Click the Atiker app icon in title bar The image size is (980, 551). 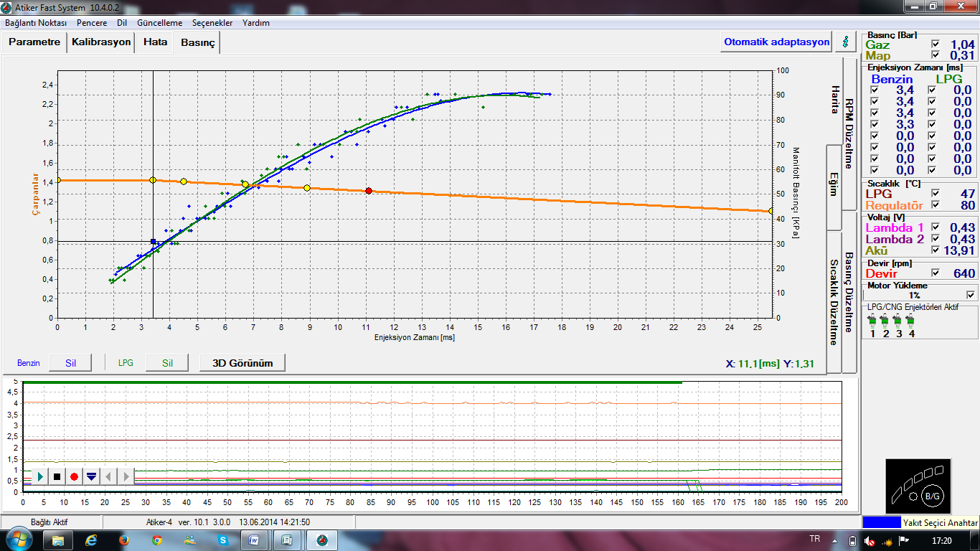pyautogui.click(x=7, y=6)
